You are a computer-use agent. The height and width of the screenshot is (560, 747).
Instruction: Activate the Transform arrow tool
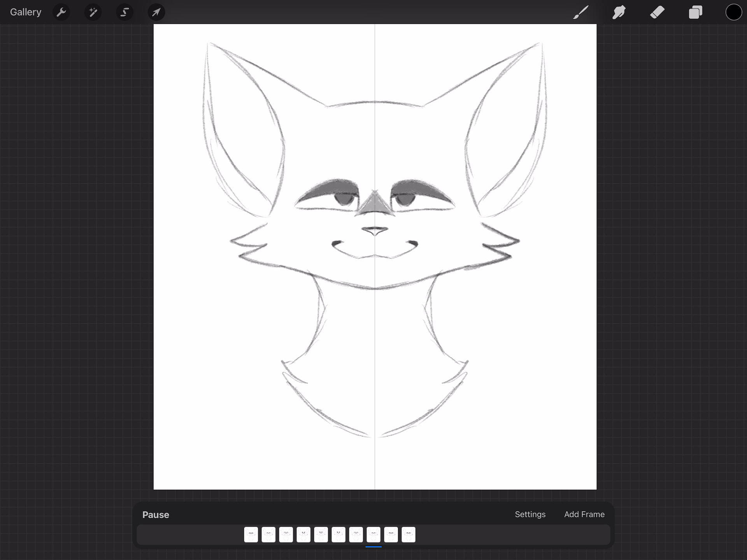(156, 12)
